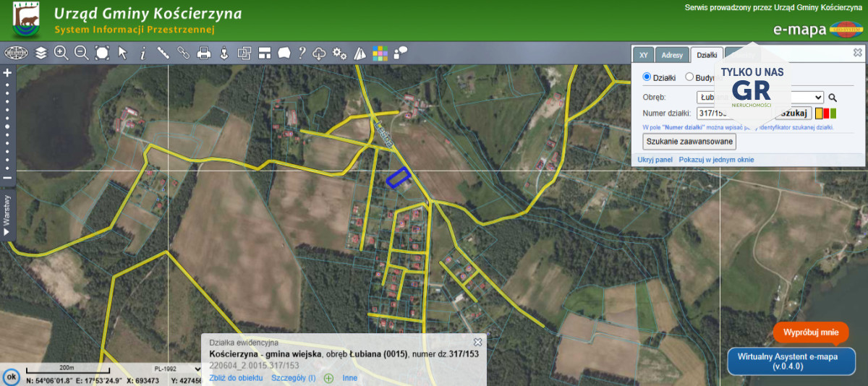The image size is (868, 386).
Task: Click Szukanie zaawansowane button
Action: (689, 142)
